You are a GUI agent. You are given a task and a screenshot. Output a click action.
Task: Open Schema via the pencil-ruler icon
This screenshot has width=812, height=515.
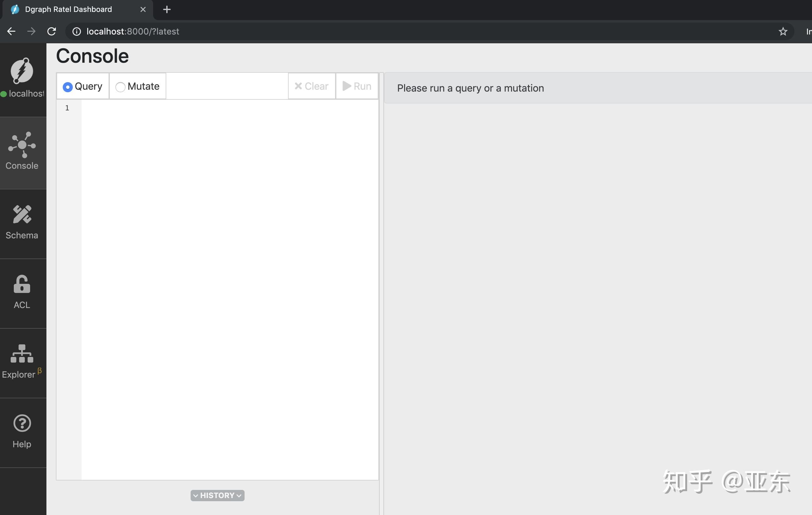pyautogui.click(x=22, y=214)
